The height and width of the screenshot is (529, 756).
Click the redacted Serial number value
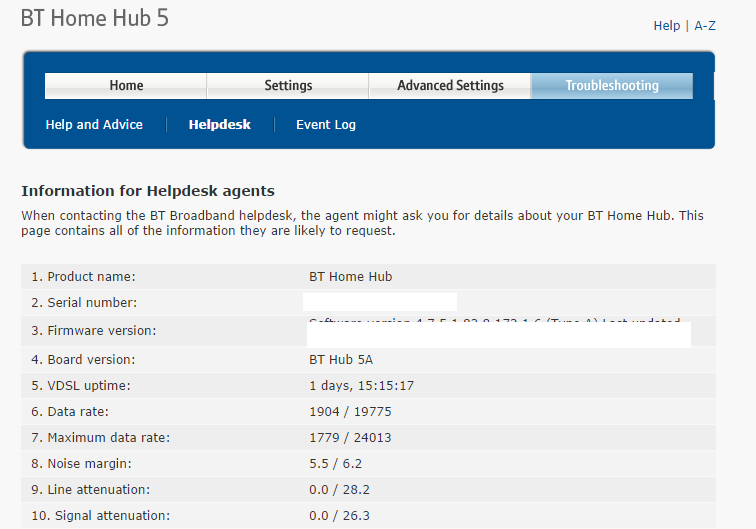click(380, 302)
